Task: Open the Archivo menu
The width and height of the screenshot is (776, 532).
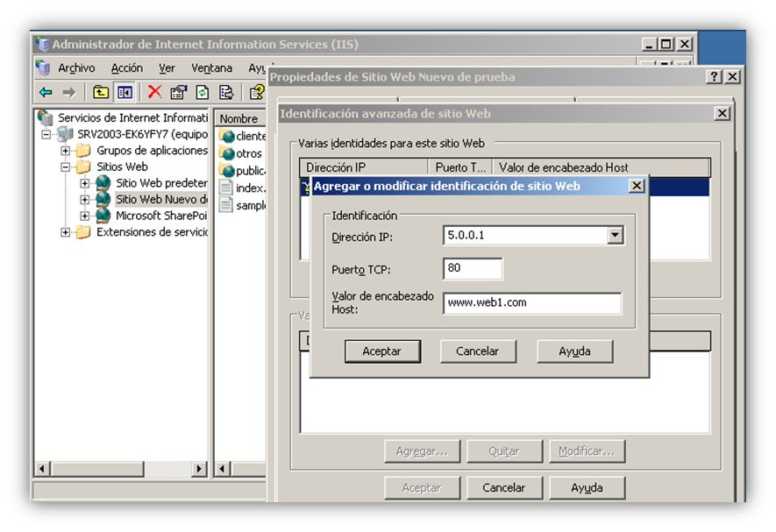Action: [x=76, y=67]
